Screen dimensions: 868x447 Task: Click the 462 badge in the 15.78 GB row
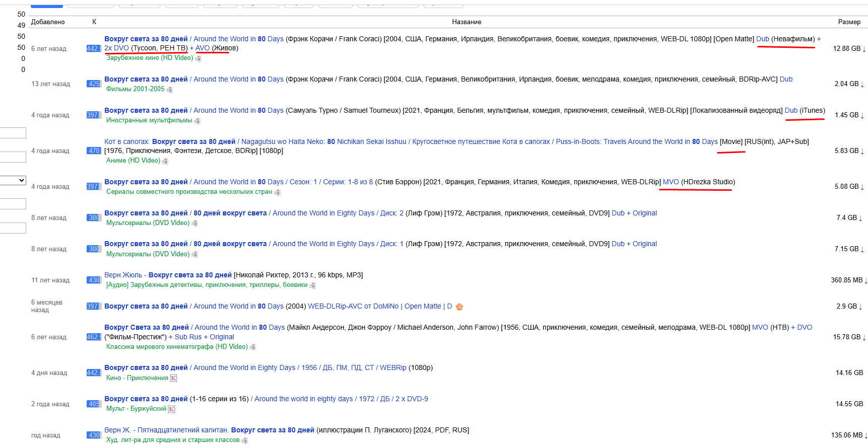pos(94,337)
